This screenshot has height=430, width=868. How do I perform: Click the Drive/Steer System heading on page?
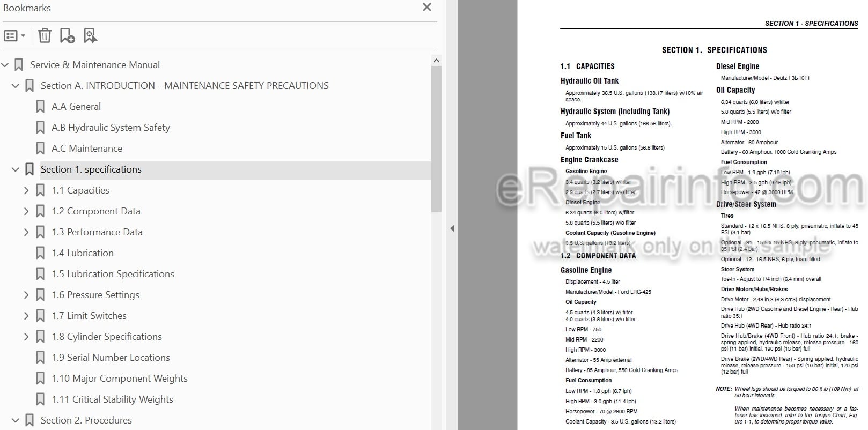pyautogui.click(x=746, y=204)
